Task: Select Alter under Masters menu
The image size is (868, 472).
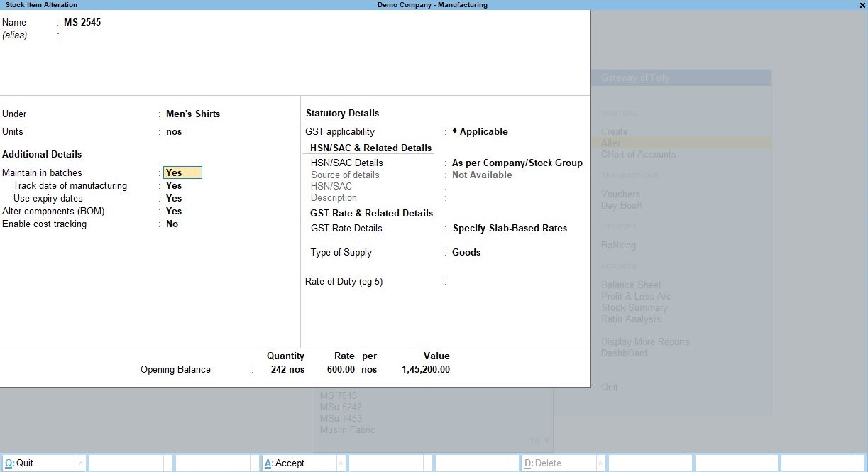Action: (x=610, y=143)
